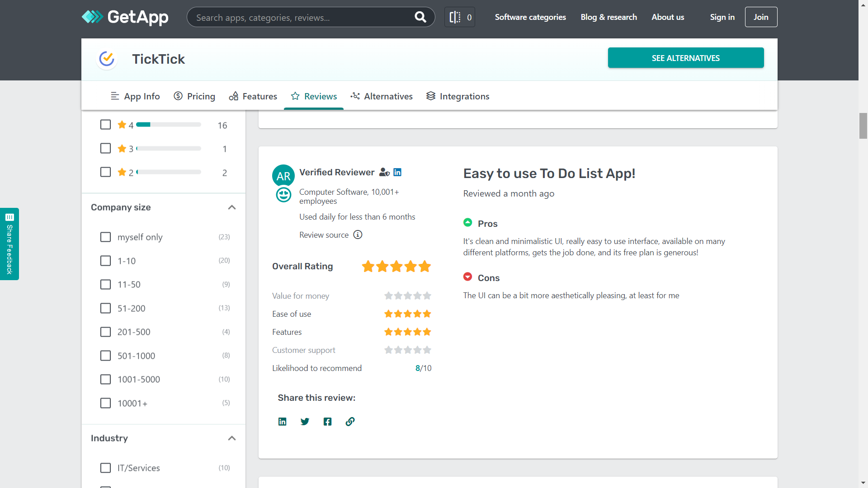The width and height of the screenshot is (868, 488).
Task: Click the search magnifier icon
Action: (420, 17)
